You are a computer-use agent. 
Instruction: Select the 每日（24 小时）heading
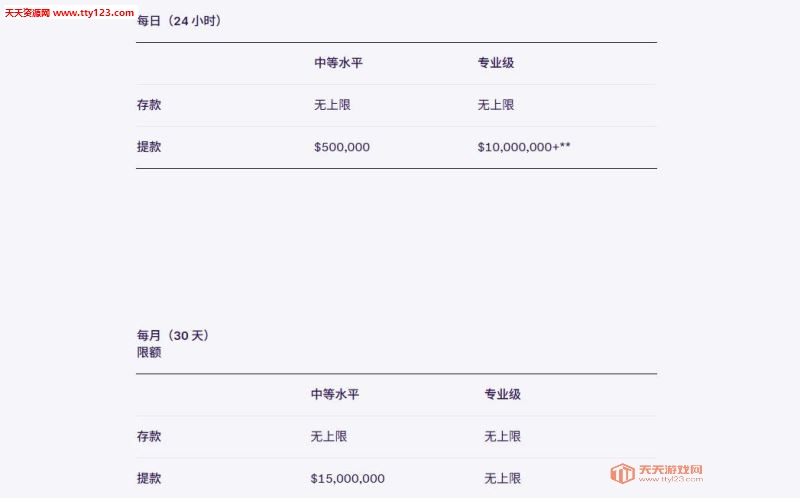coord(179,21)
